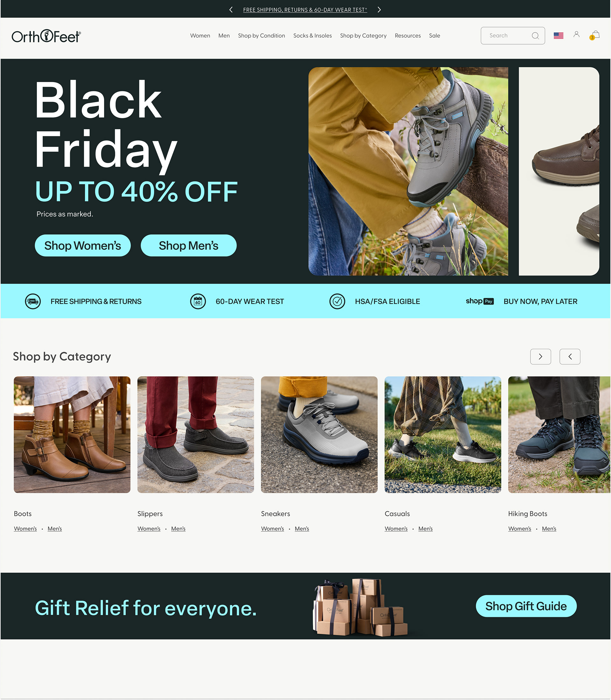This screenshot has height=700, width=611.
Task: Show next announcement bar message
Action: [x=379, y=10]
